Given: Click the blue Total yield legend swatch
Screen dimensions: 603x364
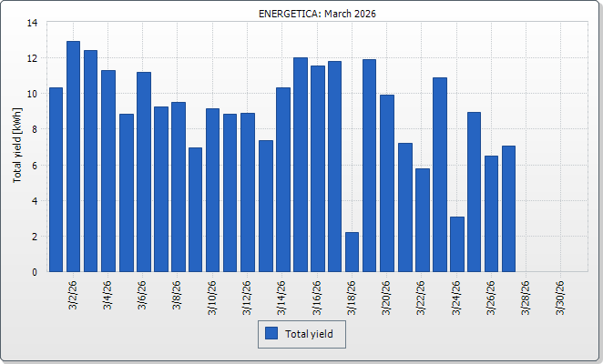Looking at the screenshot, I should 271,334.
